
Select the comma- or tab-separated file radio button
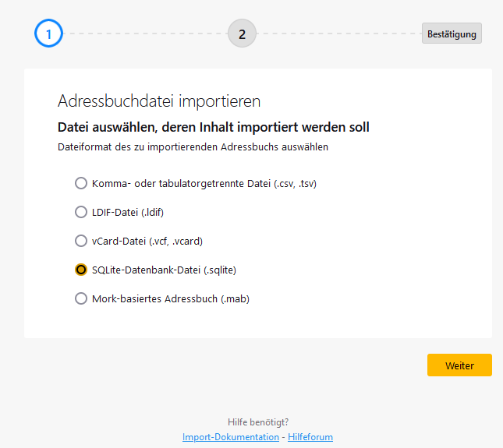point(80,183)
